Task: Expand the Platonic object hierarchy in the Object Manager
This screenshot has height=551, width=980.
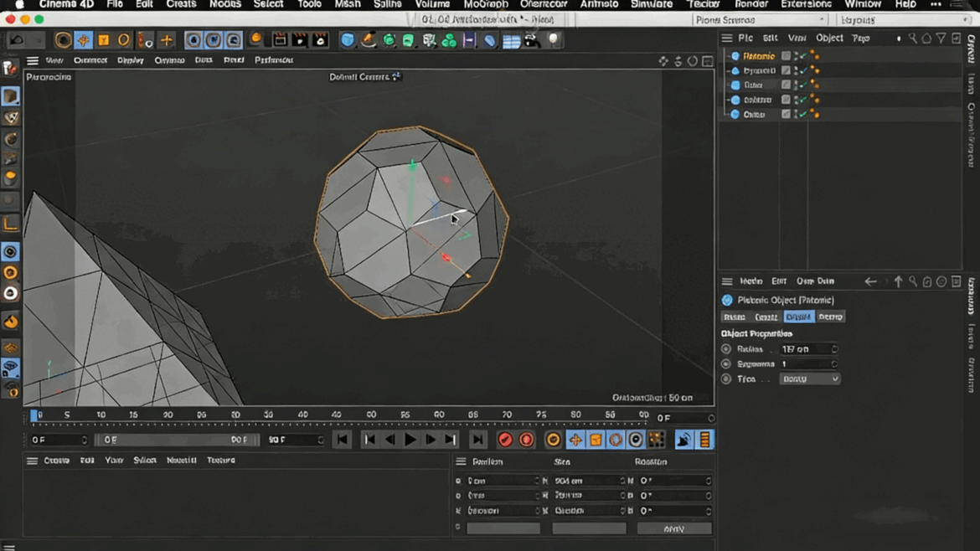Action: click(728, 56)
